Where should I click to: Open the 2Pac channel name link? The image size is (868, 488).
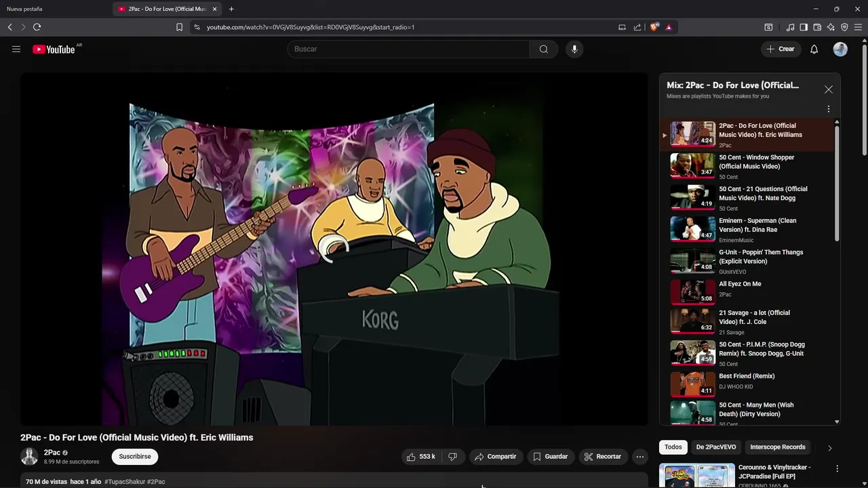(52, 453)
